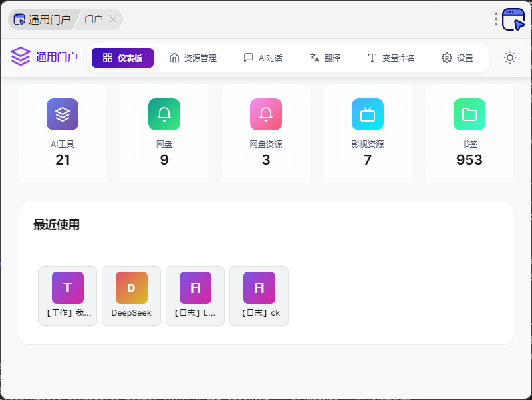This screenshot has width=532, height=400.
Task: Close the 门户 tab with the X
Action: click(113, 19)
